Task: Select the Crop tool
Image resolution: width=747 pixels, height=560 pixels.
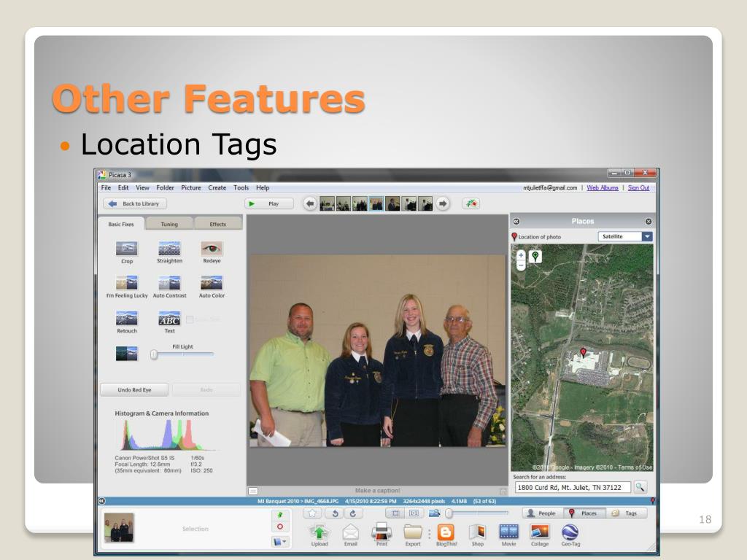Action: coord(127,248)
